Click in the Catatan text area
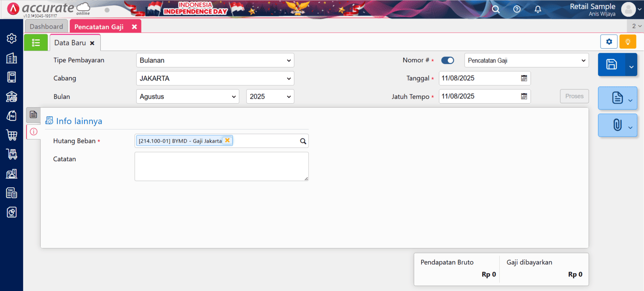This screenshot has height=291, width=644. click(x=221, y=166)
